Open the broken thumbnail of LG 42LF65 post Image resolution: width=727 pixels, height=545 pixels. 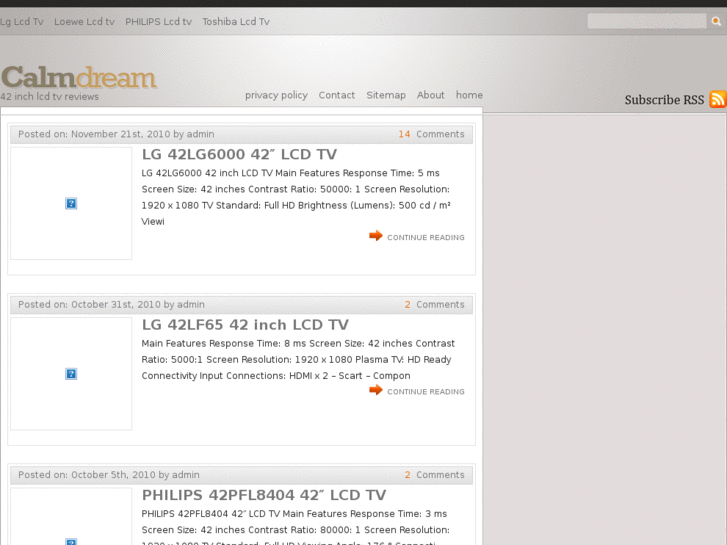pyautogui.click(x=71, y=374)
